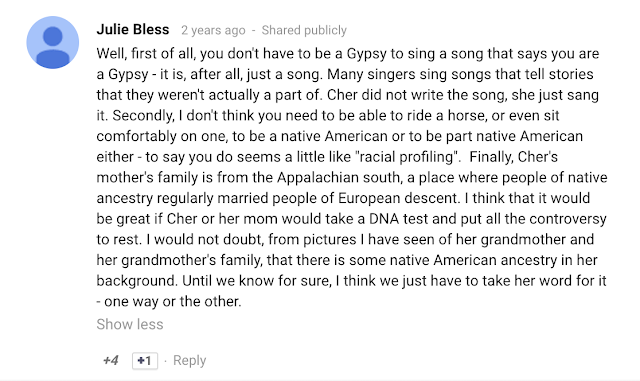Click the word "Finally" in the comment
The height and width of the screenshot is (381, 640).
coord(491,157)
